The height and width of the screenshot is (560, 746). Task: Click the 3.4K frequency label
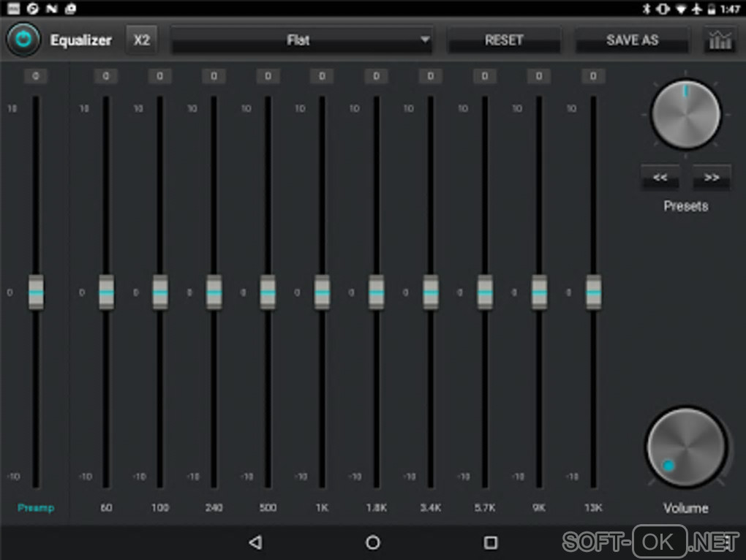click(431, 507)
